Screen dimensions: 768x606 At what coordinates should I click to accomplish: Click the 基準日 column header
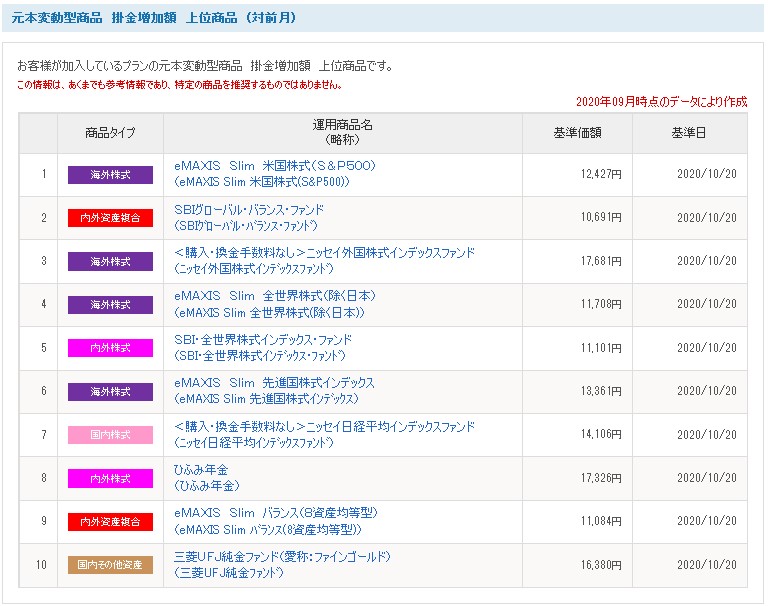click(x=689, y=133)
